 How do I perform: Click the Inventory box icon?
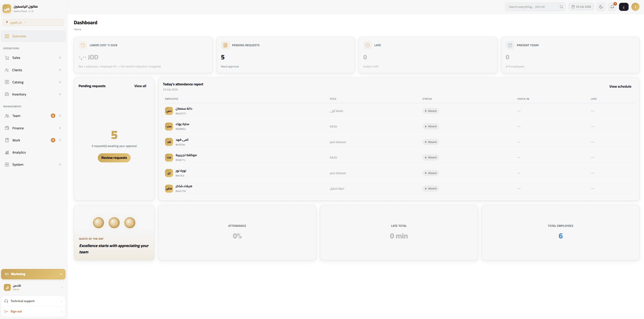coord(7,94)
